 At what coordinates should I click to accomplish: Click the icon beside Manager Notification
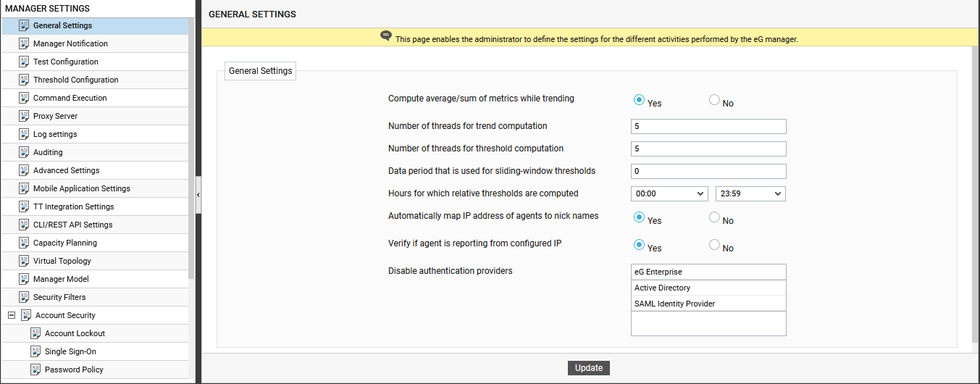[24, 43]
